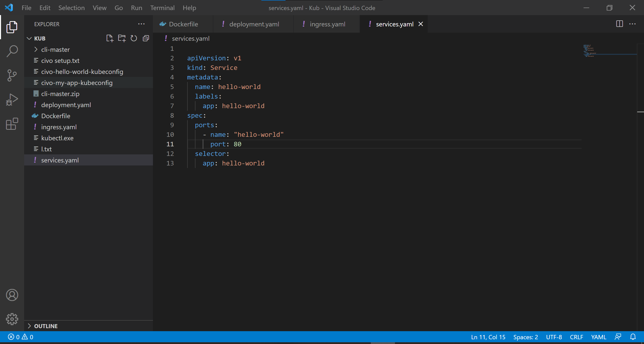644x344 pixels.
Task: Open the Terminal menu
Action: click(163, 8)
